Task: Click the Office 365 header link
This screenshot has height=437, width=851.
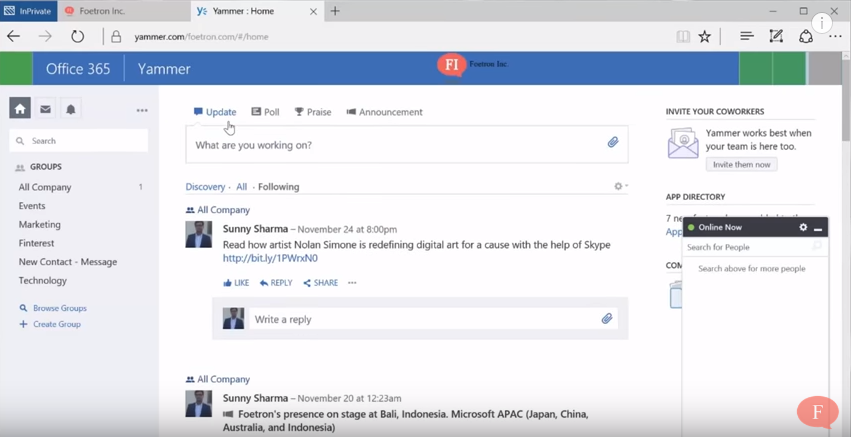Action: click(x=78, y=69)
